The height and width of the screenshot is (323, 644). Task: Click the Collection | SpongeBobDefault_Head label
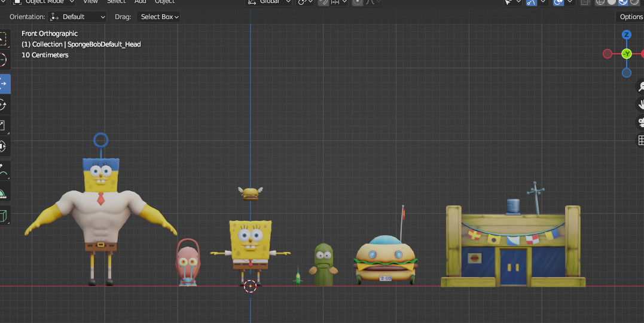click(81, 44)
